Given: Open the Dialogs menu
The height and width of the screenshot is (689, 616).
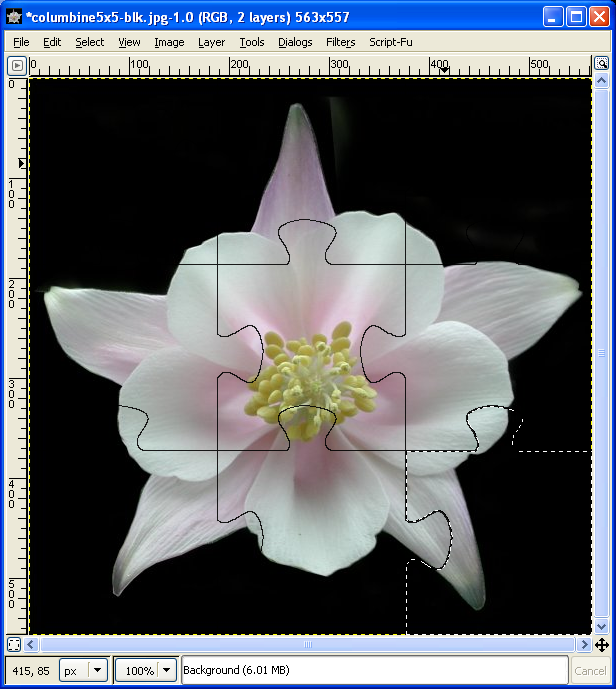Looking at the screenshot, I should pos(295,42).
